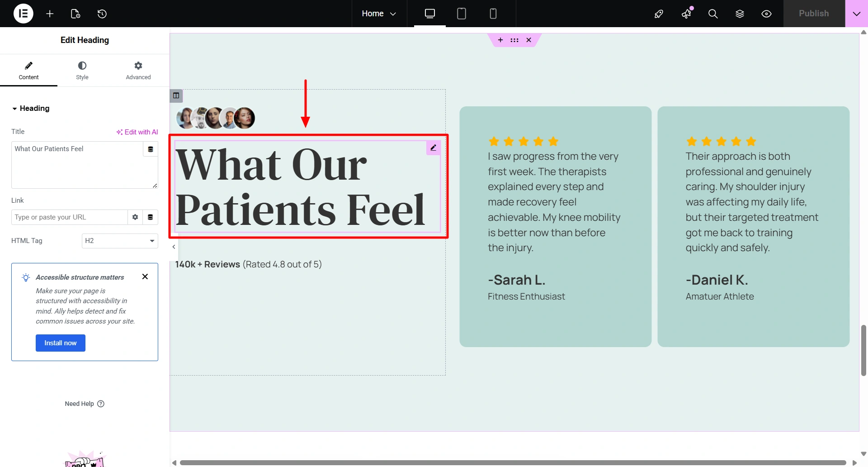The height and width of the screenshot is (467, 868).
Task: Click the avatar group image
Action: tap(216, 118)
